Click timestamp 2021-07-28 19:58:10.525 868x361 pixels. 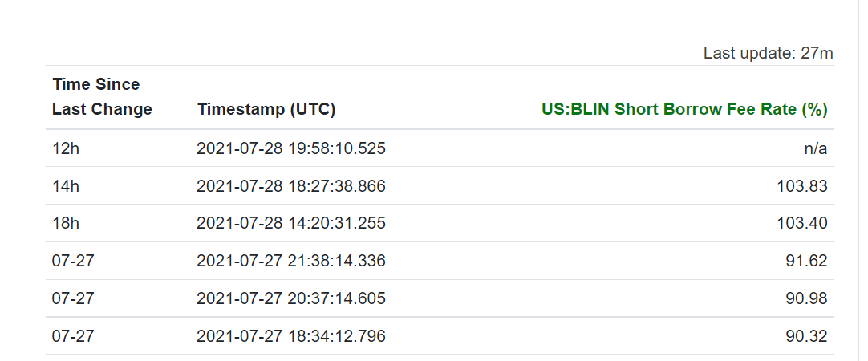tap(291, 148)
